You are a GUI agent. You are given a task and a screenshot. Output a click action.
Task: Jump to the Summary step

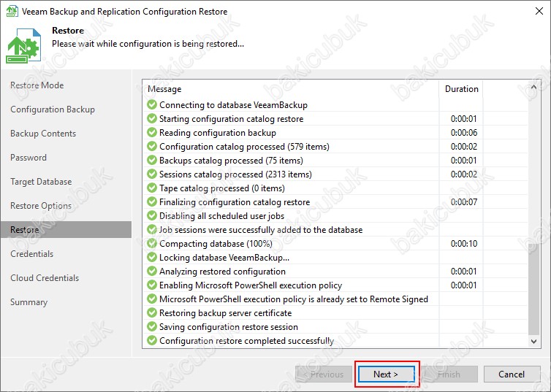[x=28, y=302]
